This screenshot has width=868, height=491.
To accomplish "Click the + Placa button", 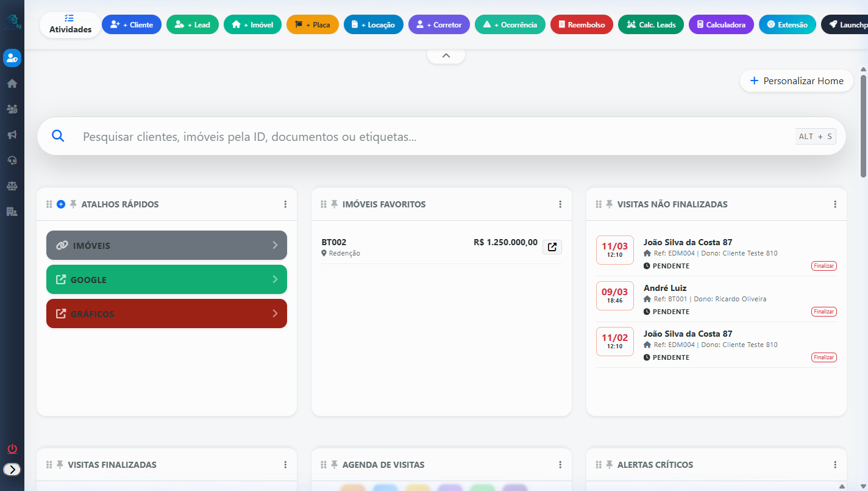I will coord(313,24).
